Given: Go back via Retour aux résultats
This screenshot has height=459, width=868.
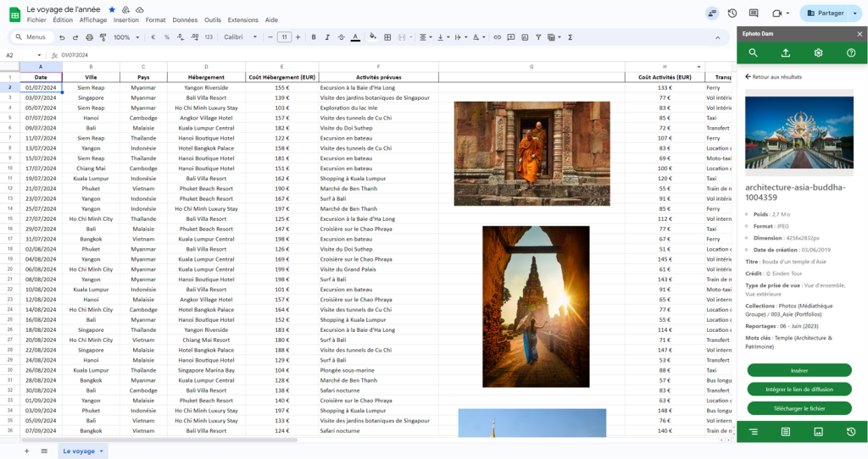Looking at the screenshot, I should coord(773,77).
